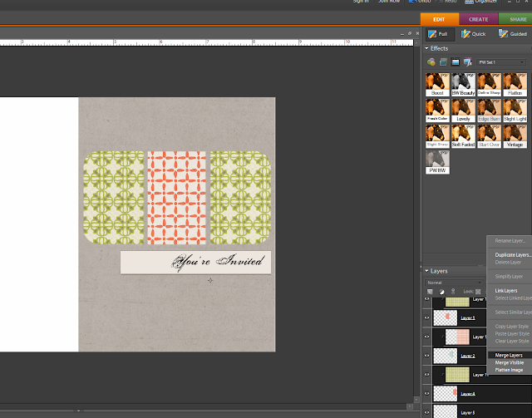This screenshot has width=532, height=418.
Task: Hide the green-patterned clipped layer above Layer 4
Action: (x=427, y=375)
